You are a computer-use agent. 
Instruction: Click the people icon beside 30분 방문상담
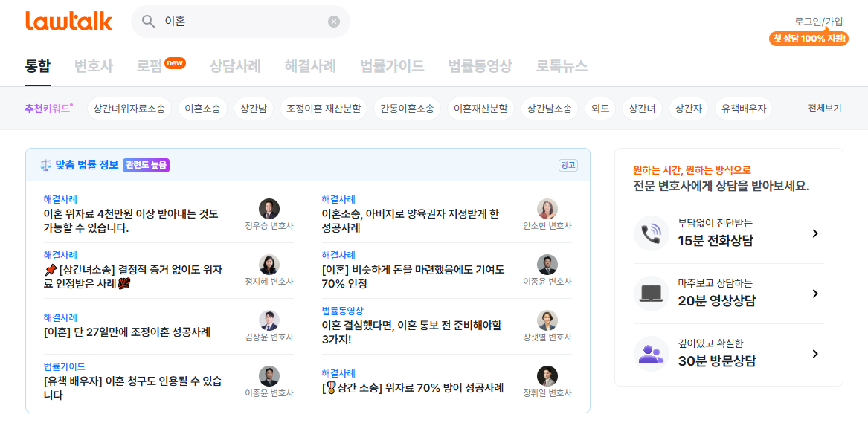(x=652, y=354)
